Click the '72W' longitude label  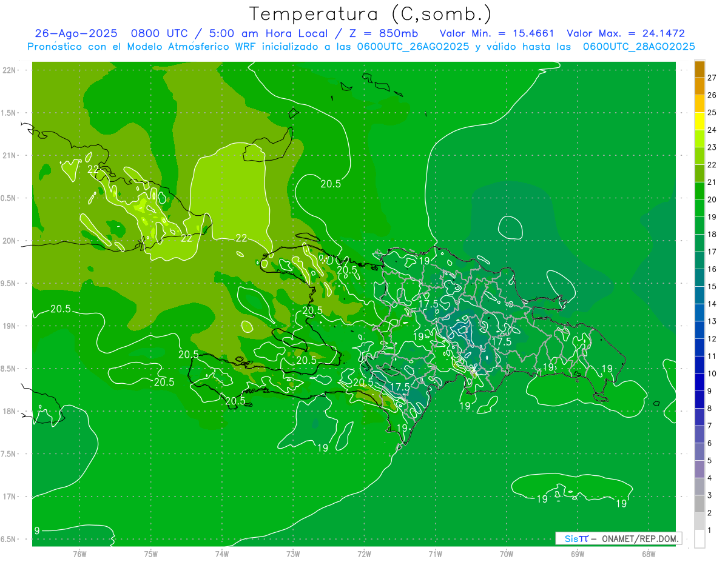(x=364, y=555)
